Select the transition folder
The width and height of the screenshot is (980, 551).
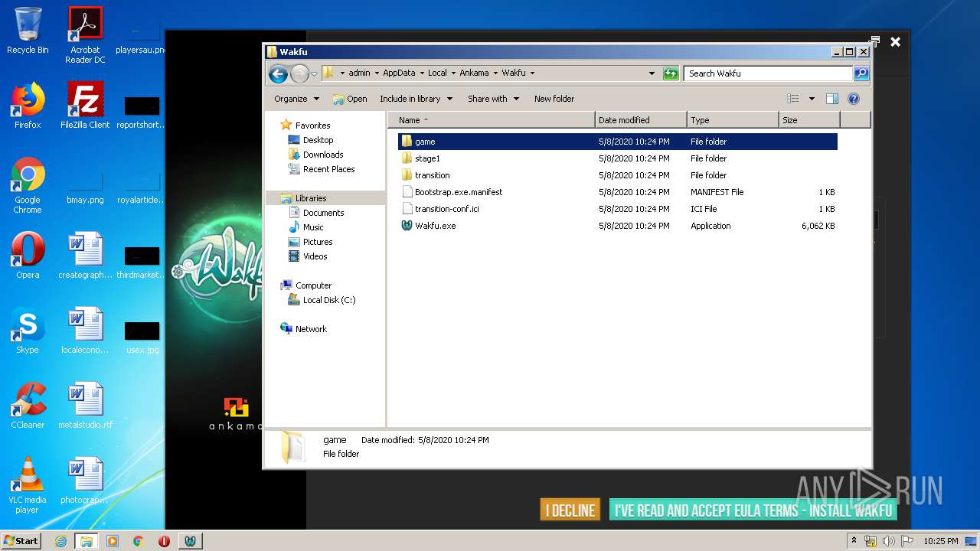coord(617,175)
